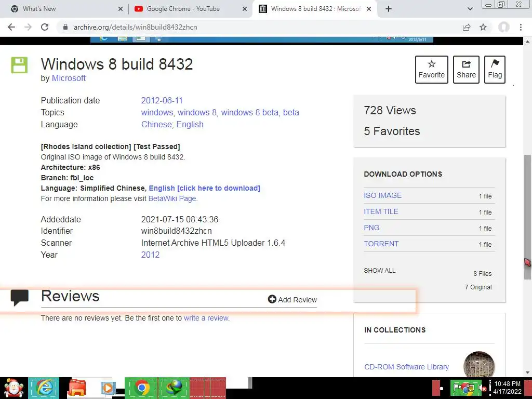Screen dimensions: 532x399
Task: Click the muted volume tray icon
Action: tap(483, 389)
